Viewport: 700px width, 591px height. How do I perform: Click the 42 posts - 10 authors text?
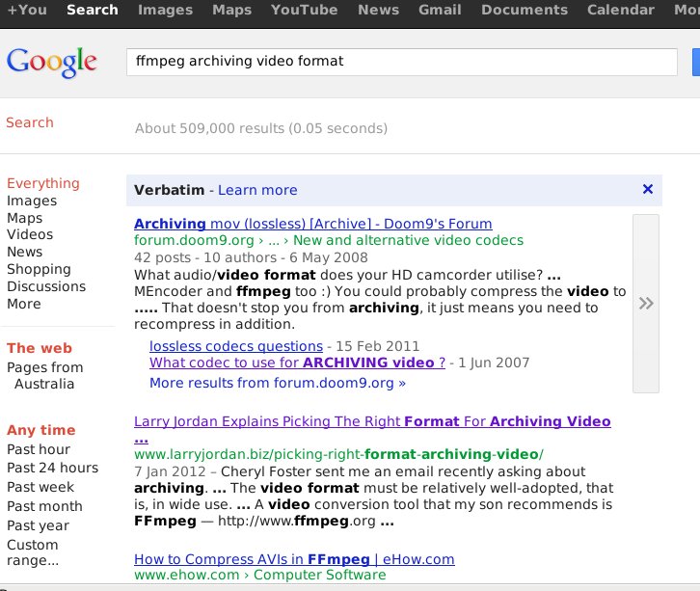coord(251,257)
